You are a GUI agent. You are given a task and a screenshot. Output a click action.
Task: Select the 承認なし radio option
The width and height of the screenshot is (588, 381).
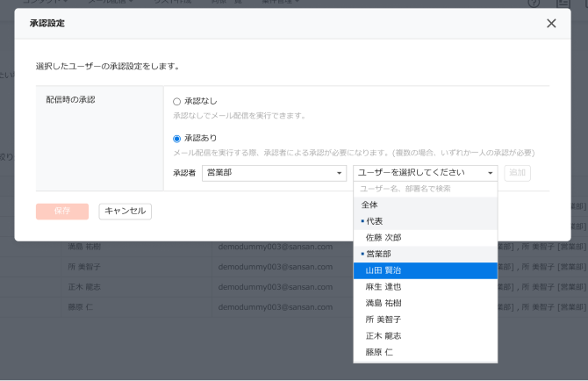pyautogui.click(x=176, y=102)
